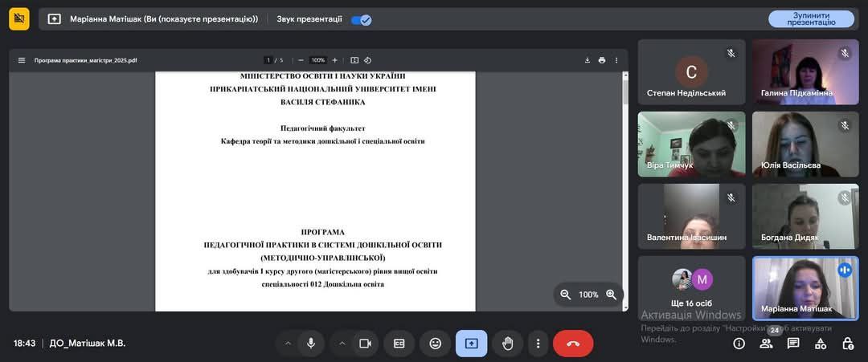Image resolution: width=868 pixels, height=362 pixels.
Task: Leave the call with red button
Action: (573, 344)
